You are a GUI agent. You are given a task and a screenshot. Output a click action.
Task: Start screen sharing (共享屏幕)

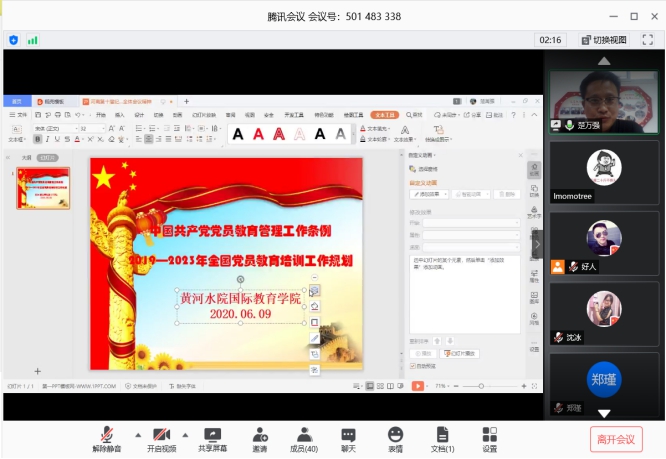(212, 438)
